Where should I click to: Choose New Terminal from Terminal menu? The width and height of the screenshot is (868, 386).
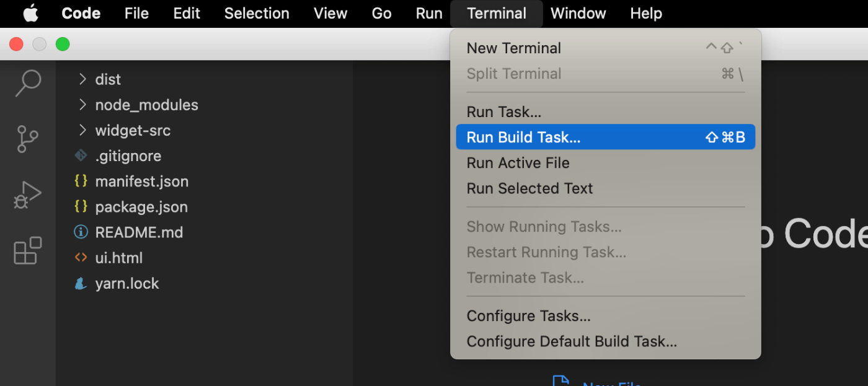tap(605, 48)
